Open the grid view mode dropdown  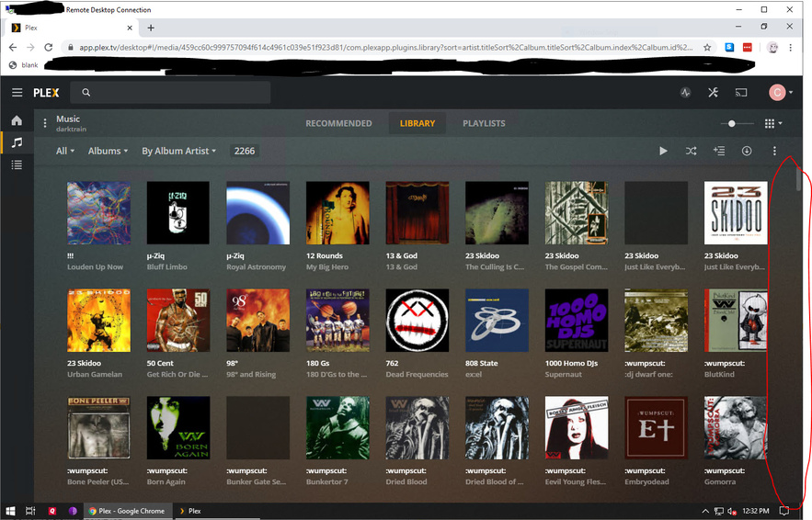pos(773,124)
